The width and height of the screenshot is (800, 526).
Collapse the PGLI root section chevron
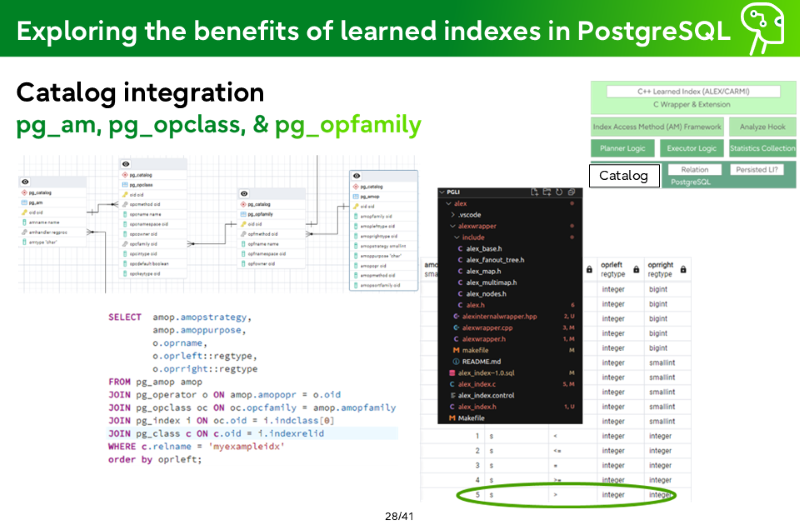pyautogui.click(x=442, y=192)
